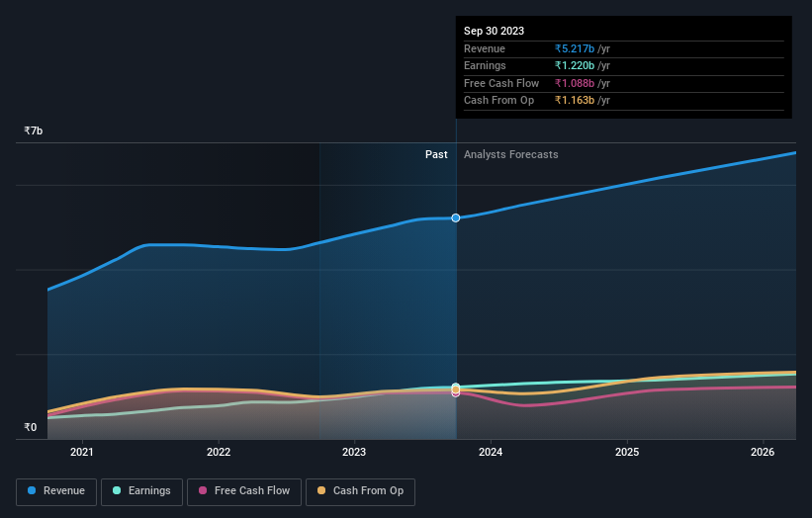Screen dimensions: 812x518
Task: Click the 2025 x-axis label
Action: coord(627,453)
